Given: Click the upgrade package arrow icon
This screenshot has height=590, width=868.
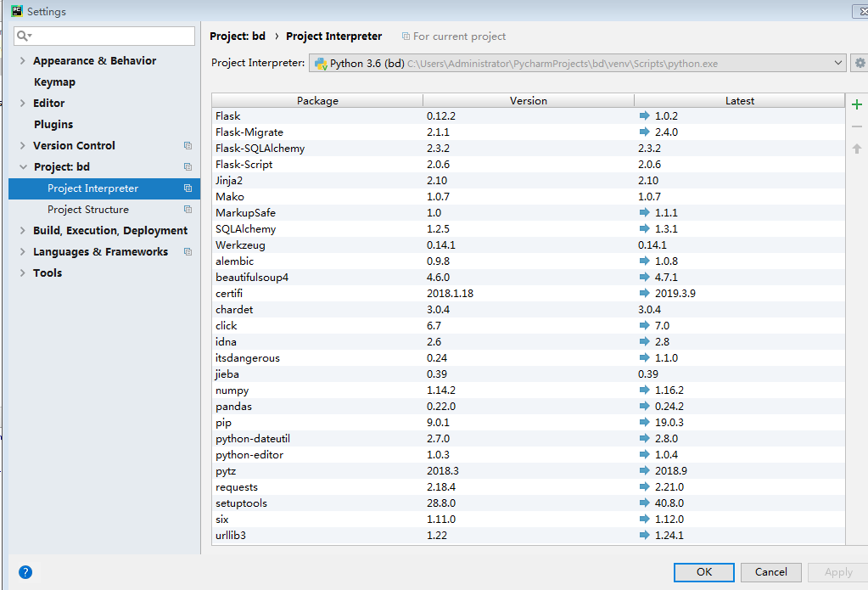Looking at the screenshot, I should (857, 149).
